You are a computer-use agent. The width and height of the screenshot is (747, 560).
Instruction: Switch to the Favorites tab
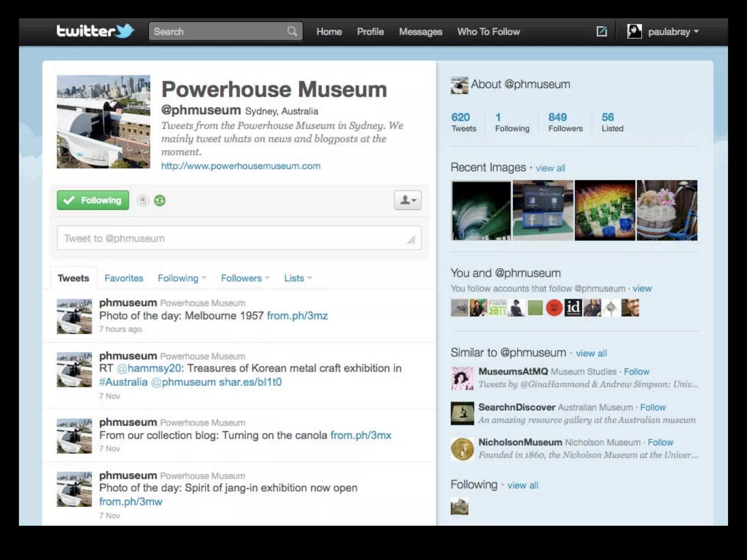pos(124,278)
